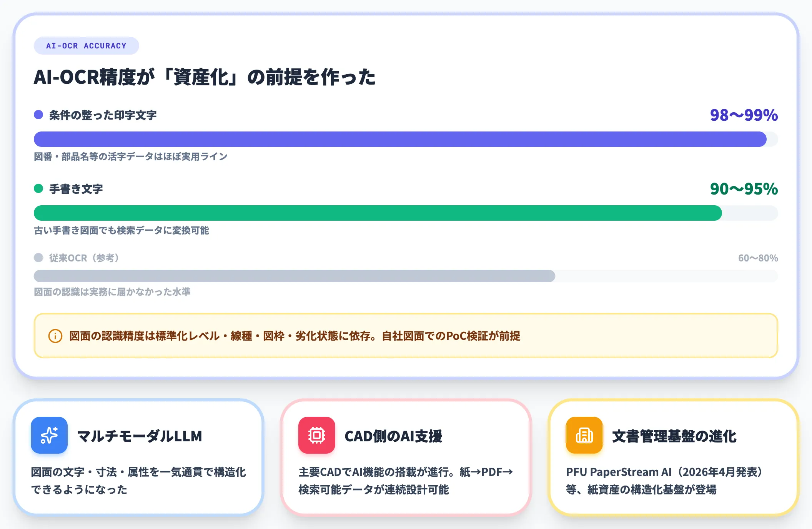This screenshot has height=529, width=812.
Task: Click the AI-OCR ACCURACY badge
Action: click(87, 46)
